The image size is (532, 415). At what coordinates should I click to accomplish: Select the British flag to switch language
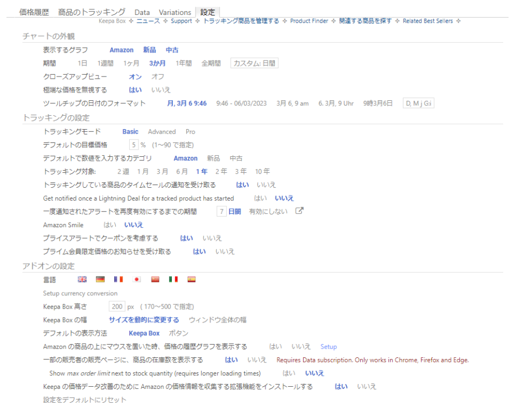82,279
